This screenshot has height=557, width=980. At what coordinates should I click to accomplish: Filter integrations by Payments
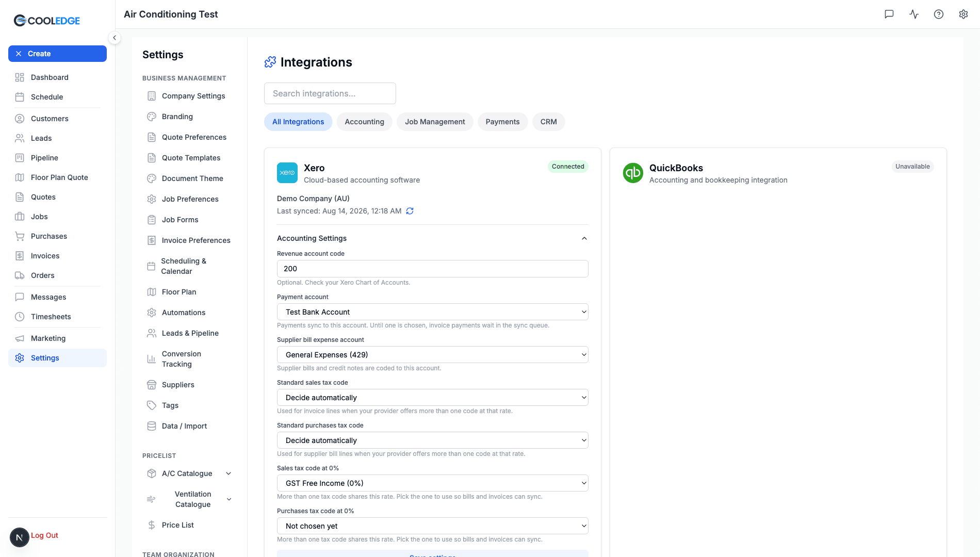tap(502, 122)
